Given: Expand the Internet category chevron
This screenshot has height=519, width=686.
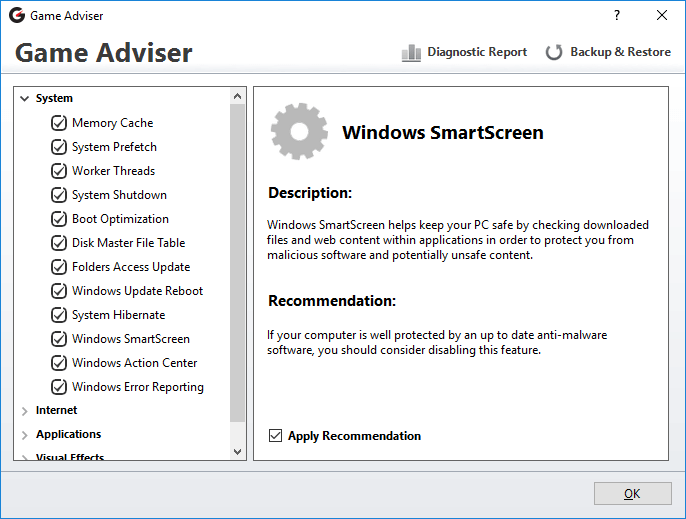Looking at the screenshot, I should pos(24,411).
